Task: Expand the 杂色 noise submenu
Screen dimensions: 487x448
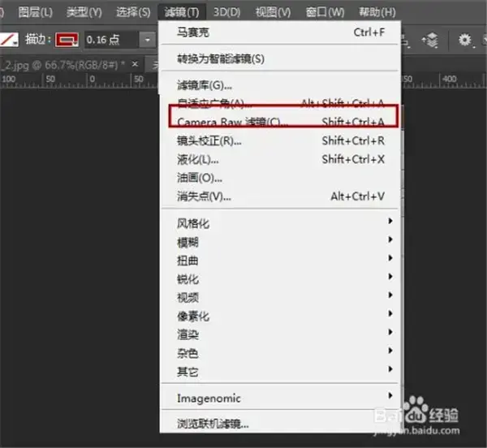Action: click(x=280, y=353)
